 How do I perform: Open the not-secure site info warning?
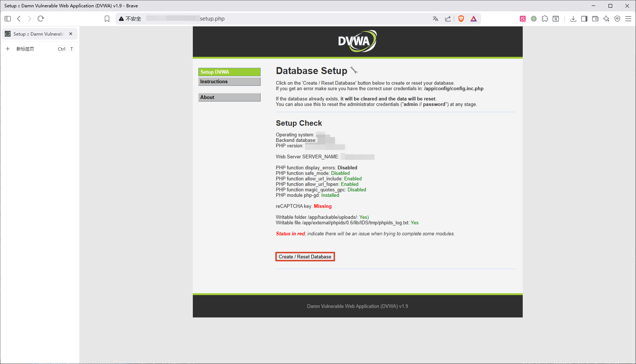(x=130, y=19)
